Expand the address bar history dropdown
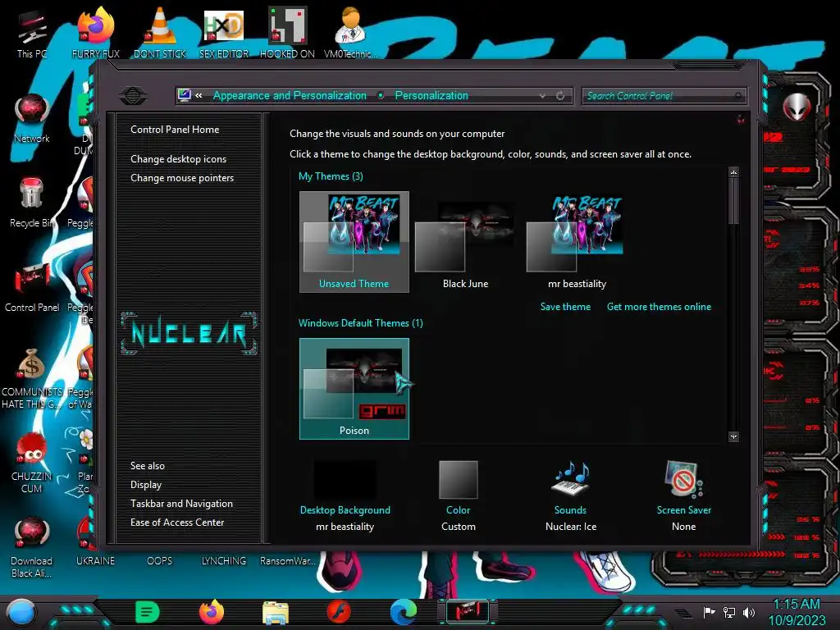The height and width of the screenshot is (630, 840). [x=543, y=96]
